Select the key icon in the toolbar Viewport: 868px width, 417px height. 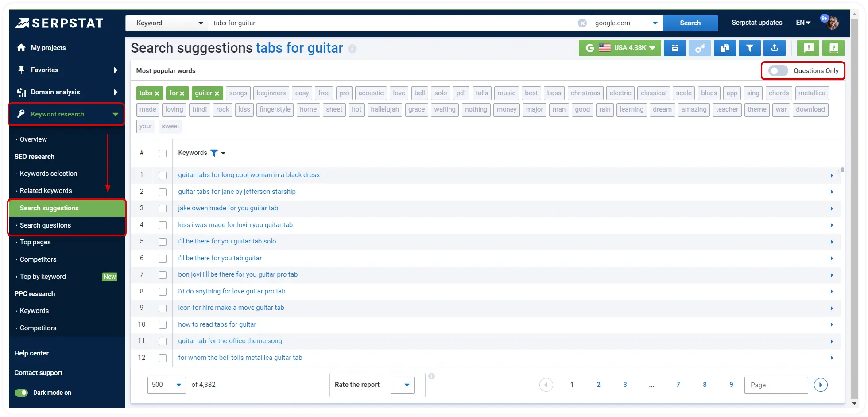point(700,48)
